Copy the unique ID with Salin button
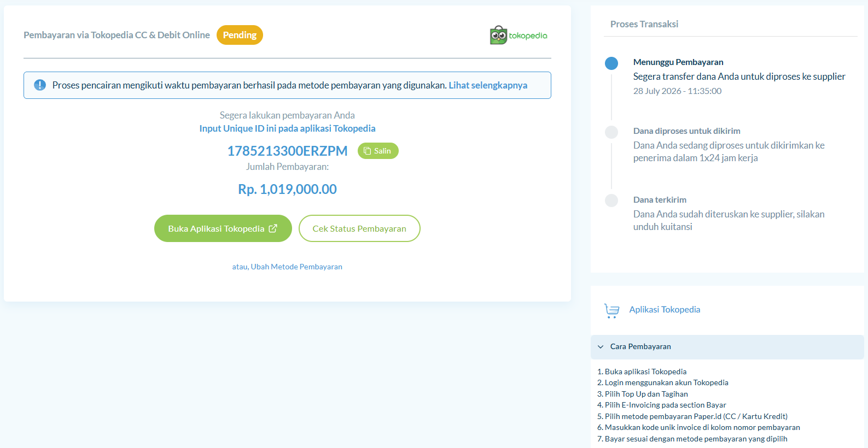This screenshot has height=448, width=868. [x=378, y=151]
